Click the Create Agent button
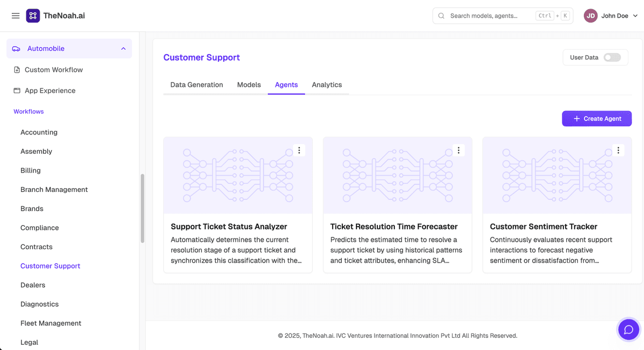This screenshot has height=350, width=644. click(x=597, y=118)
